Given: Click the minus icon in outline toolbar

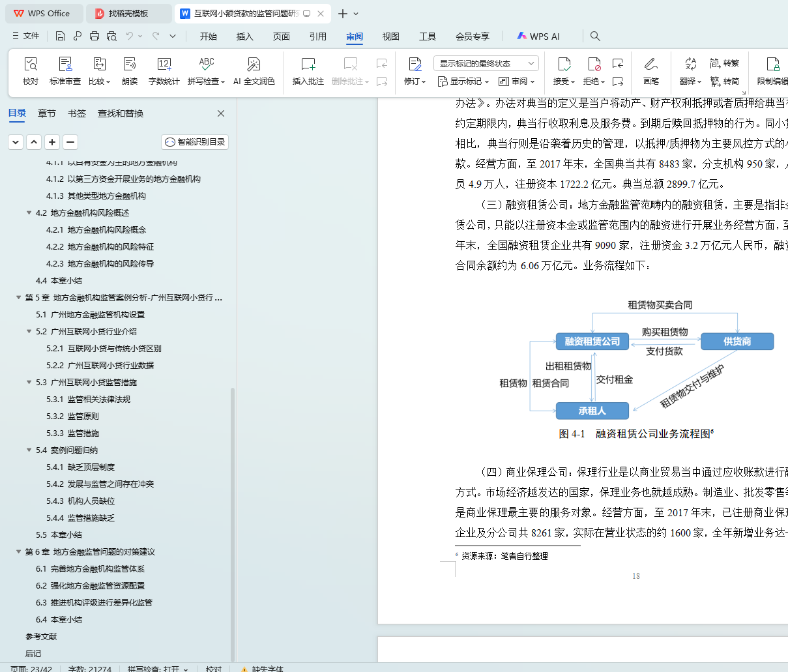Looking at the screenshot, I should (x=70, y=141).
